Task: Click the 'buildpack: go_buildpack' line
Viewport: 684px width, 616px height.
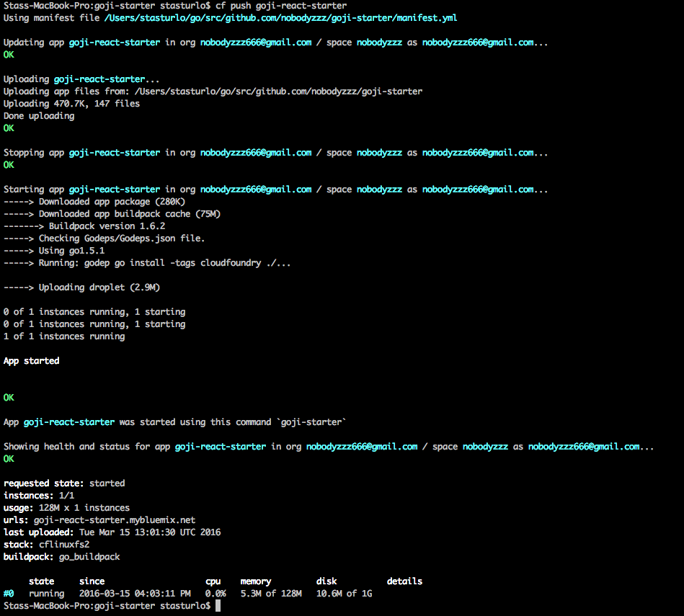Action: point(61,557)
